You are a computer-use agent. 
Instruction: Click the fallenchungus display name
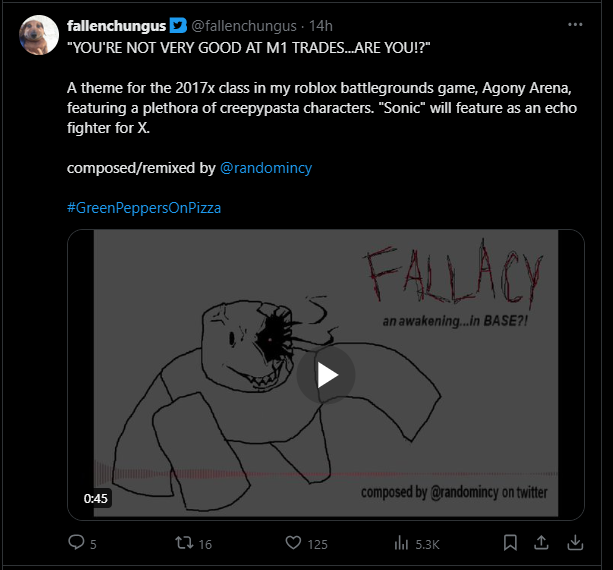tap(115, 25)
